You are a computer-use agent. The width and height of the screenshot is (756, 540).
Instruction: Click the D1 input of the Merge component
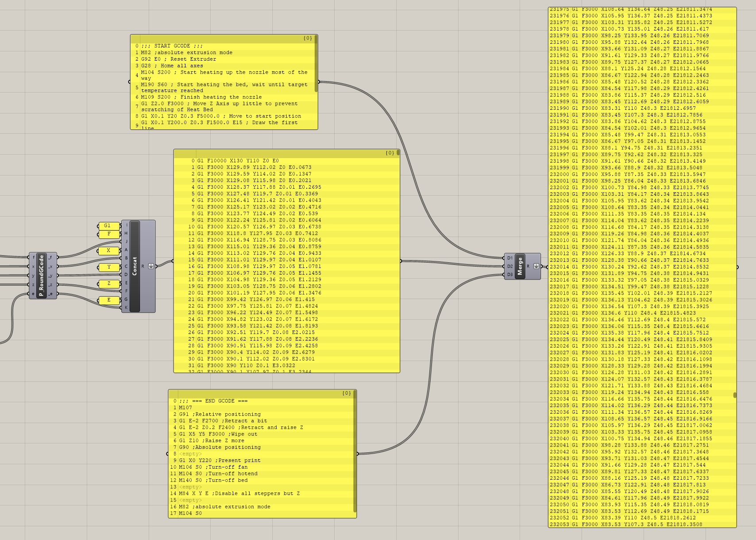click(510, 258)
